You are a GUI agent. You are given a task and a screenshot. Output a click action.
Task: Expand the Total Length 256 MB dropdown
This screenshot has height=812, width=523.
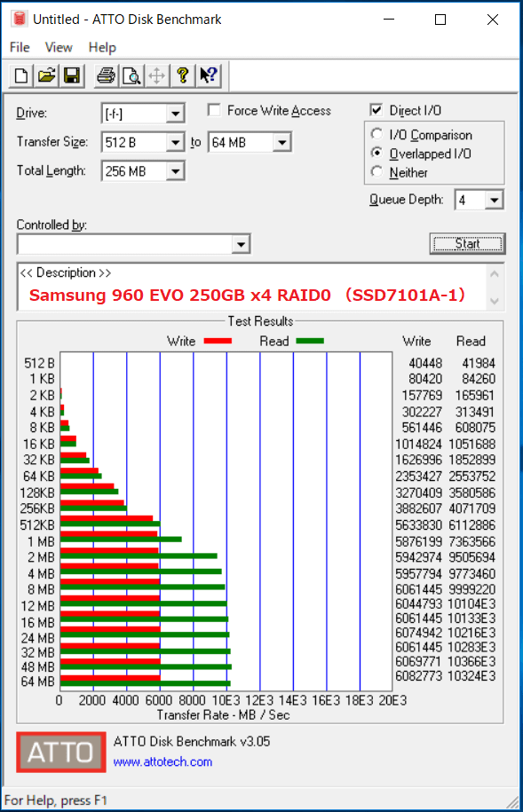coord(175,171)
